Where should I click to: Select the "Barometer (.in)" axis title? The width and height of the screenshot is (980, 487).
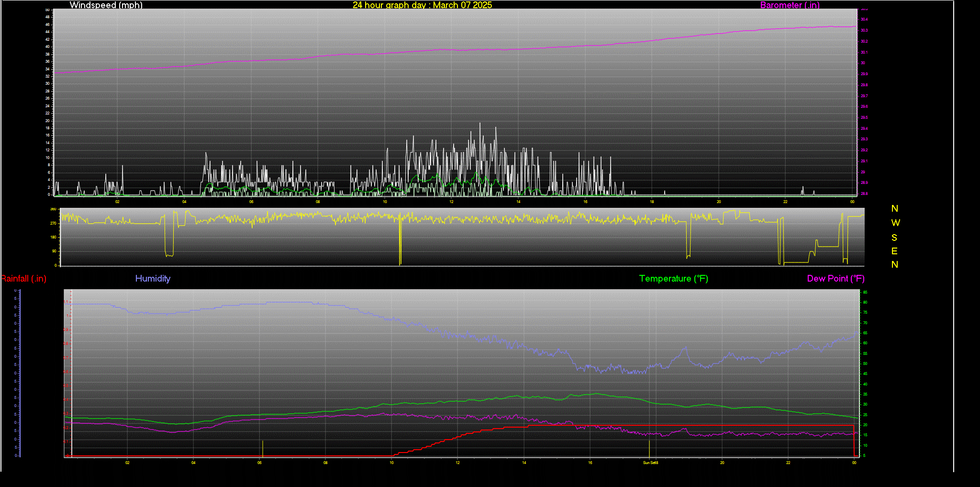(790, 5)
